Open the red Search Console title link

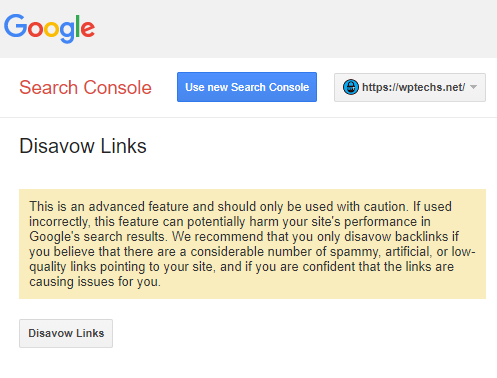[85, 88]
